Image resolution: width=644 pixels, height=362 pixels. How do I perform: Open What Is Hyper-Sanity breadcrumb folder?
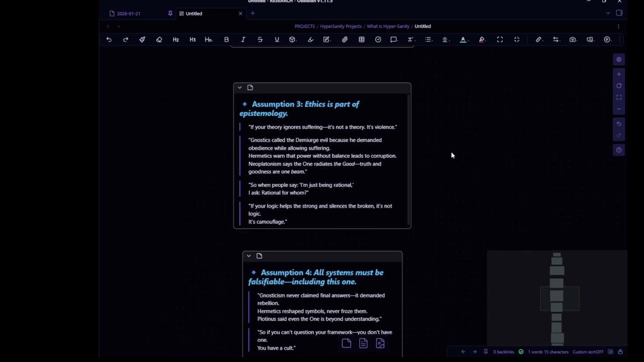pos(388,26)
